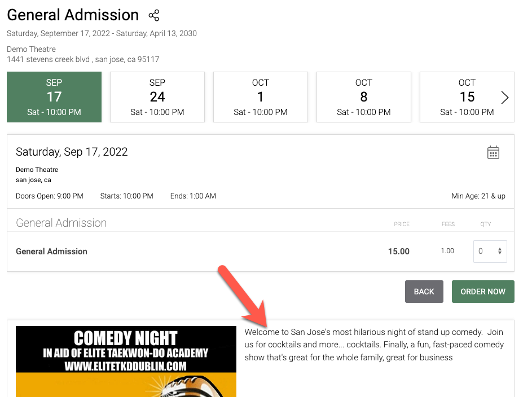Select the Sep 24 showtime tile
This screenshot has width=532, height=397.
157,97
